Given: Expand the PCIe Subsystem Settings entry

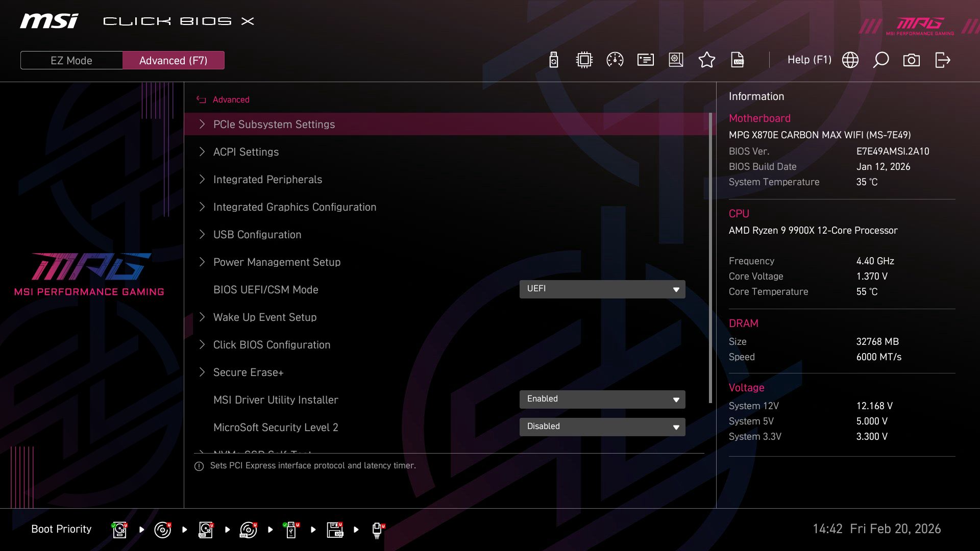Looking at the screenshot, I should (x=274, y=124).
